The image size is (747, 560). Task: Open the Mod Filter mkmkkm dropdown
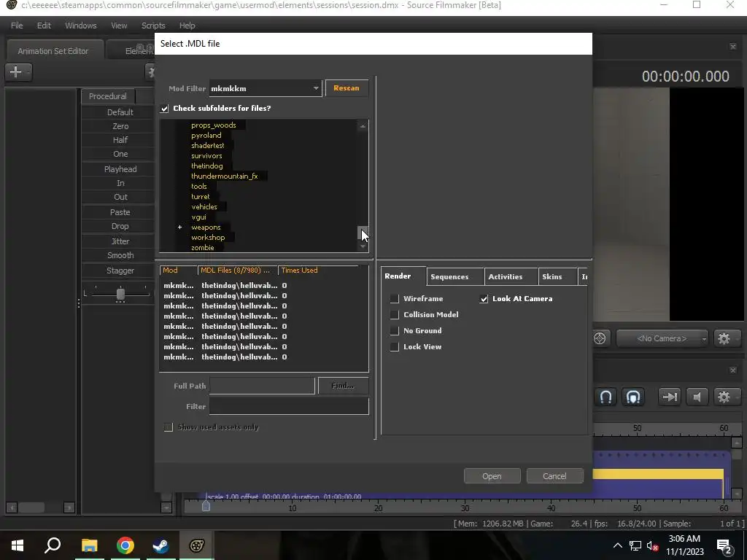pyautogui.click(x=266, y=88)
